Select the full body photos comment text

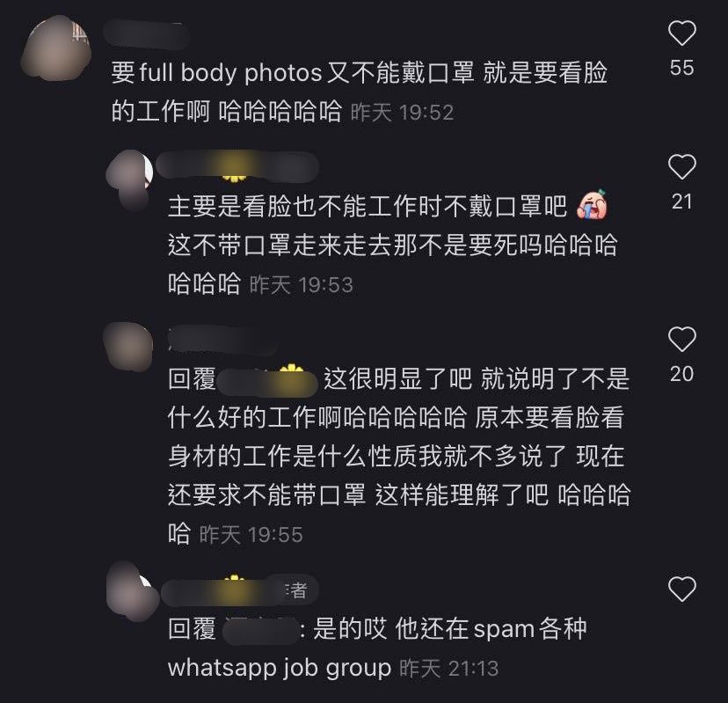360,92
